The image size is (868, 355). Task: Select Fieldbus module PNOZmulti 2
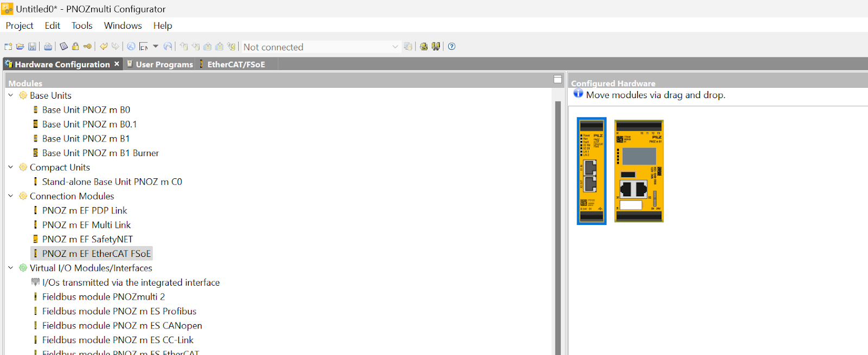(x=103, y=297)
